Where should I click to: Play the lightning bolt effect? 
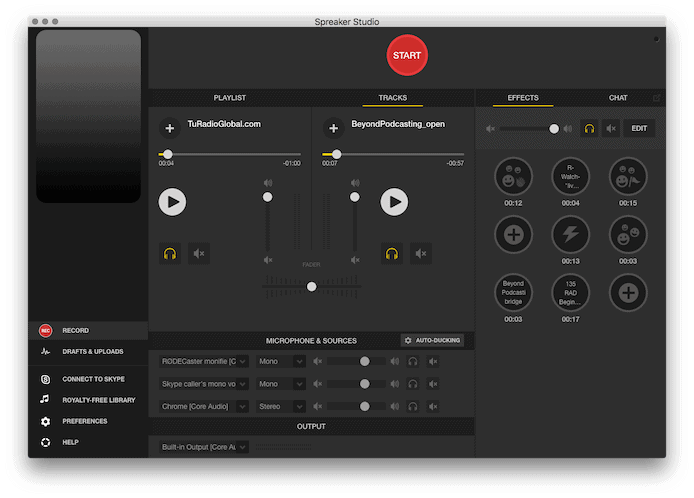pos(571,235)
